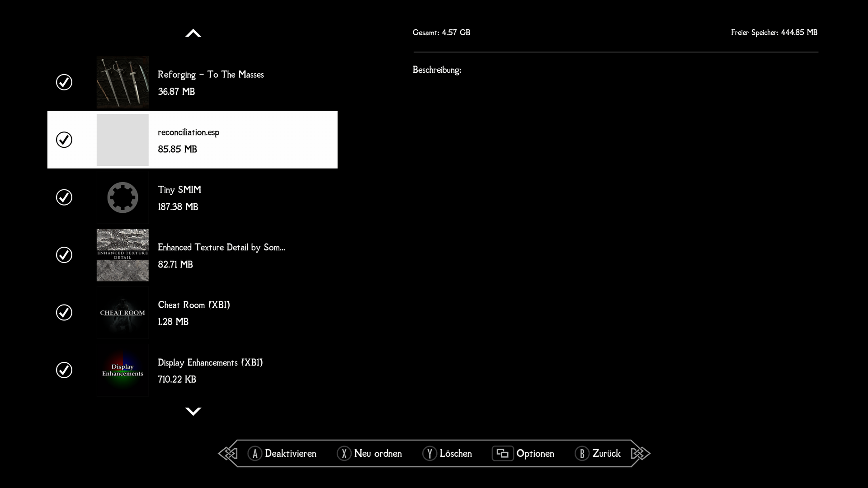Image resolution: width=868 pixels, height=488 pixels.
Task: Click the Reforging To The Masses mod icon
Action: coord(122,82)
